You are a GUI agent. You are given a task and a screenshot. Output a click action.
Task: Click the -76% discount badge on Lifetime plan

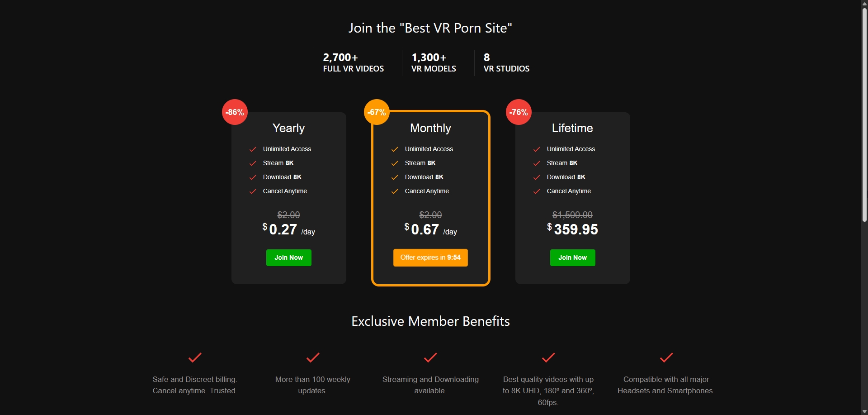pyautogui.click(x=519, y=112)
